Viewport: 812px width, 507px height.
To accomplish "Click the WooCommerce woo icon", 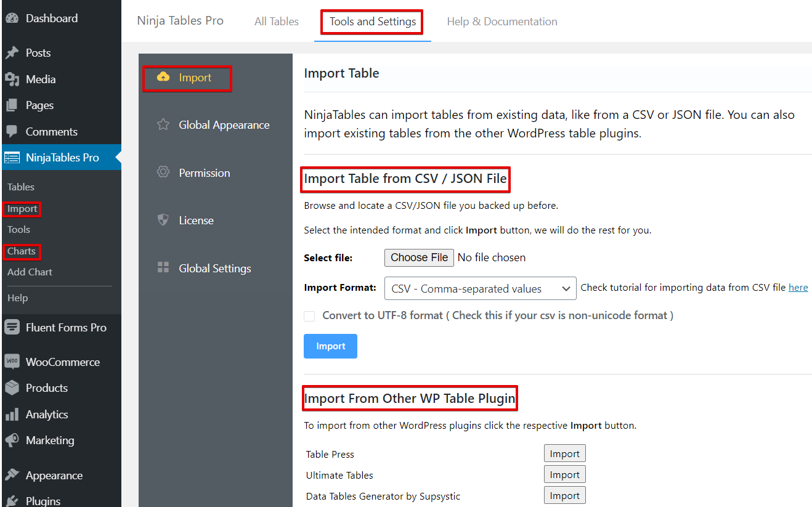I will pos(12,362).
